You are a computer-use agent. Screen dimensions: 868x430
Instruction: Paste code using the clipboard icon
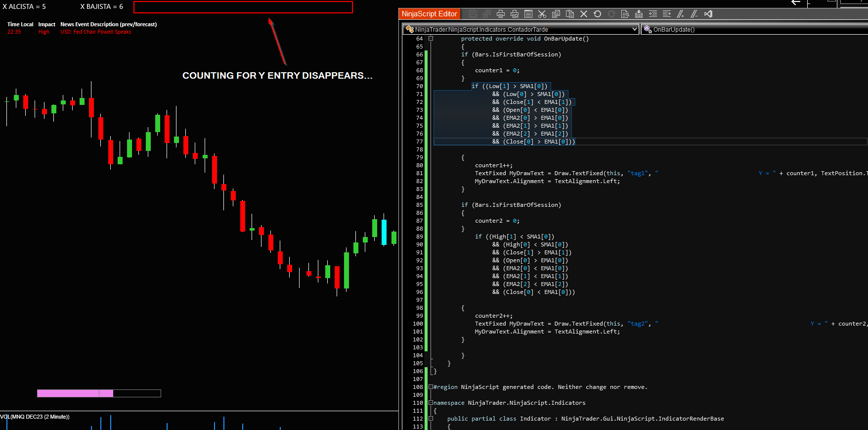[x=570, y=14]
